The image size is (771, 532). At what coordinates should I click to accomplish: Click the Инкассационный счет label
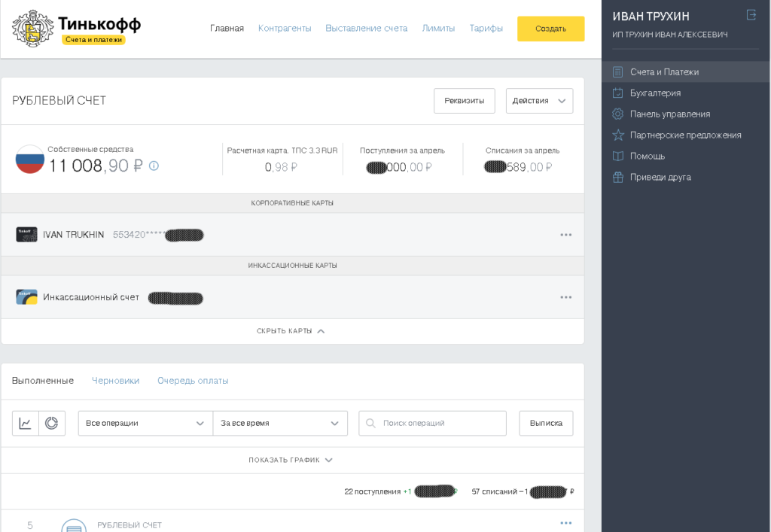pyautogui.click(x=91, y=297)
